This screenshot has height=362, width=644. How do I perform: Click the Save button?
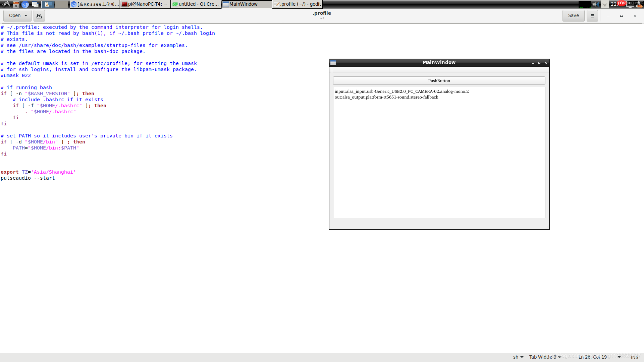573,16
